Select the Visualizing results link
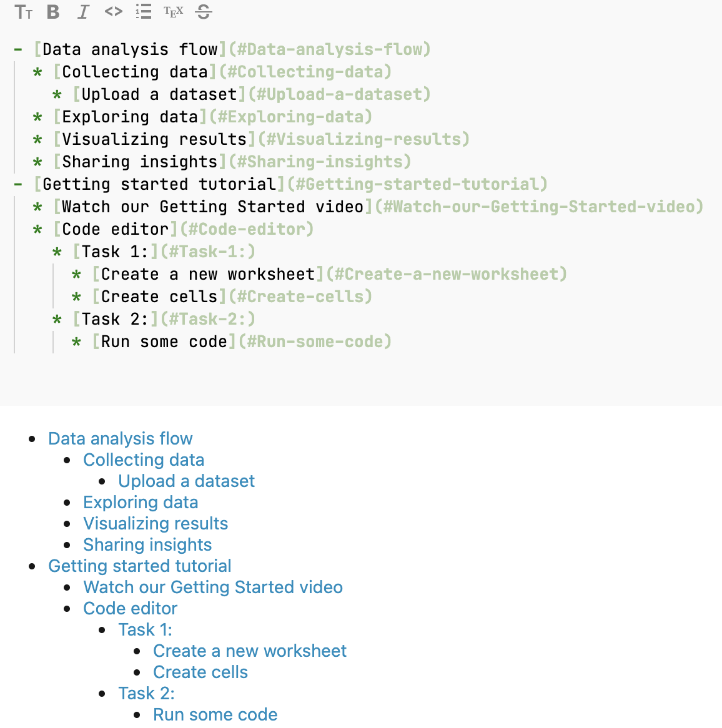This screenshot has width=722, height=728. click(155, 523)
